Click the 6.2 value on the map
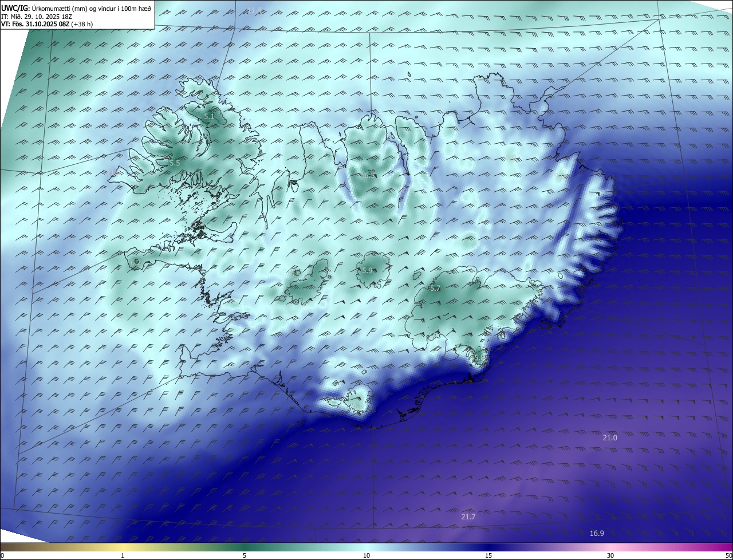Image resolution: width=733 pixels, height=560 pixels. coord(136,262)
